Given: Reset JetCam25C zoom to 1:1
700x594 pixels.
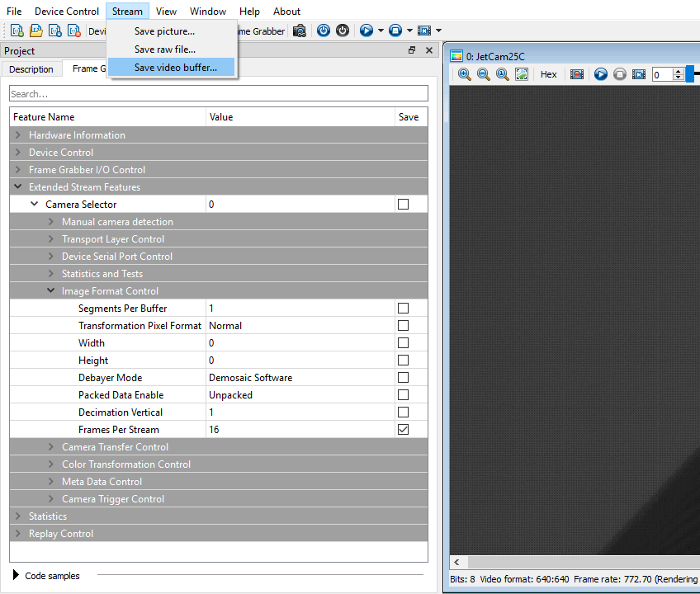Looking at the screenshot, I should 502,74.
